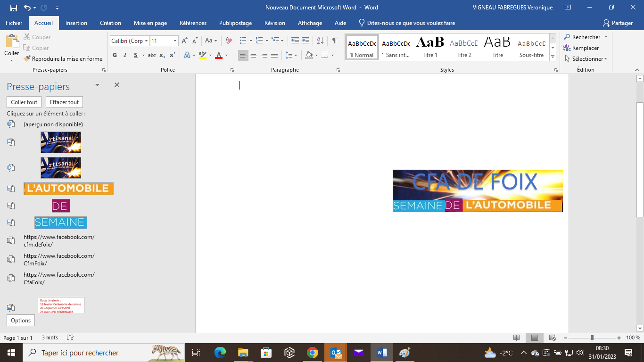
Task: Sort the selection alphabetically
Action: pos(320,41)
